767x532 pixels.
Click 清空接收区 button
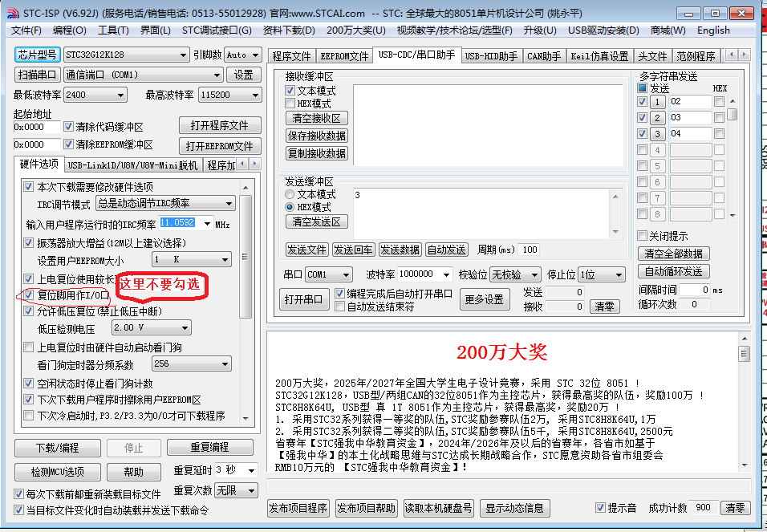click(x=316, y=118)
